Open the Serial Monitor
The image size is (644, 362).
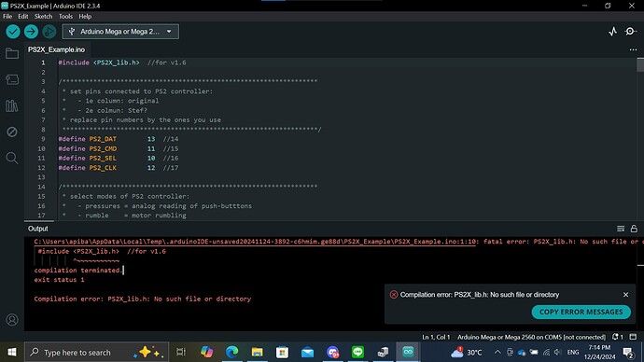coord(630,32)
